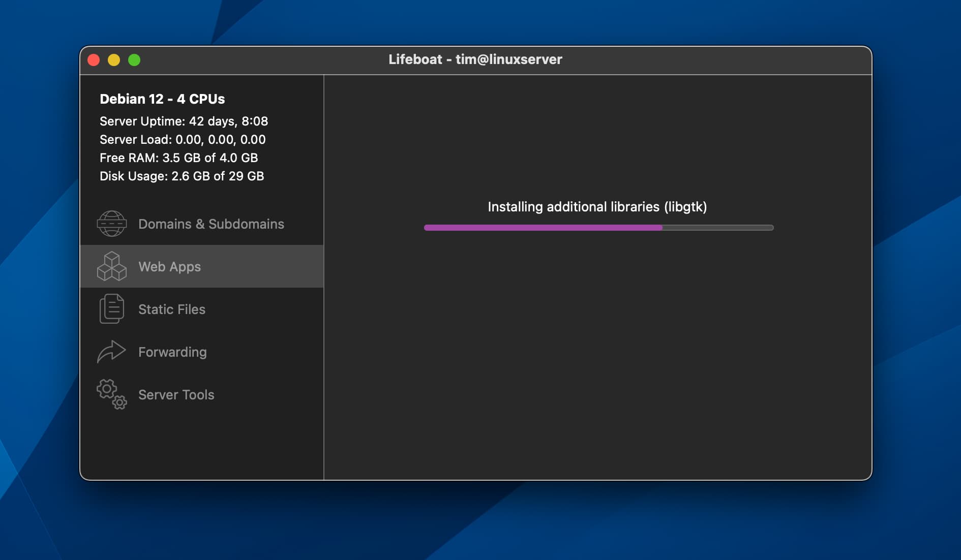Screen dimensions: 961x560
Task: Click 'Free RAM: 3.5 GB of 4.0 GB'
Action: click(x=179, y=158)
